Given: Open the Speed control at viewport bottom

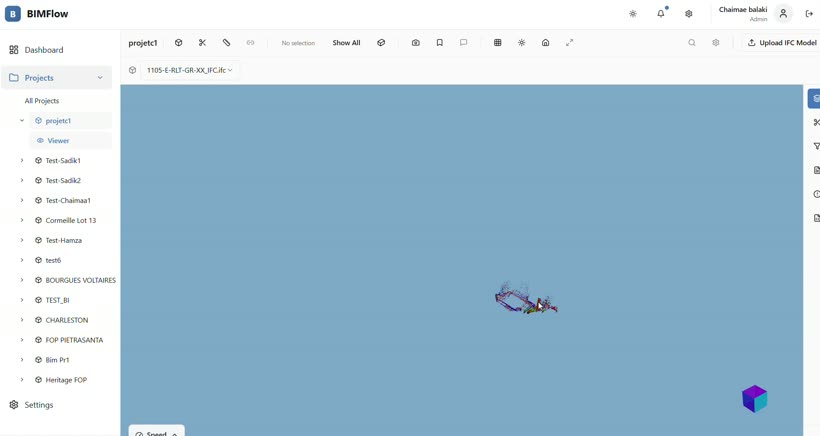Looking at the screenshot, I should (156, 430).
